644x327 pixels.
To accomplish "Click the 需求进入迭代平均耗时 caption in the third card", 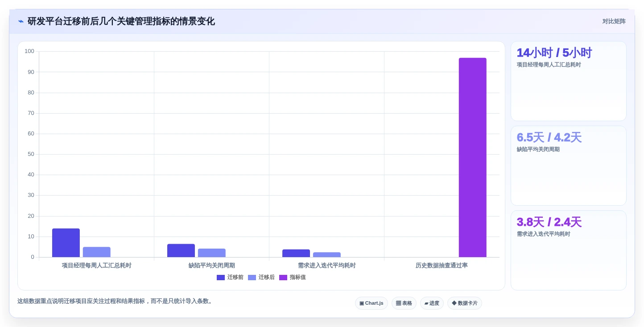I will pos(544,234).
